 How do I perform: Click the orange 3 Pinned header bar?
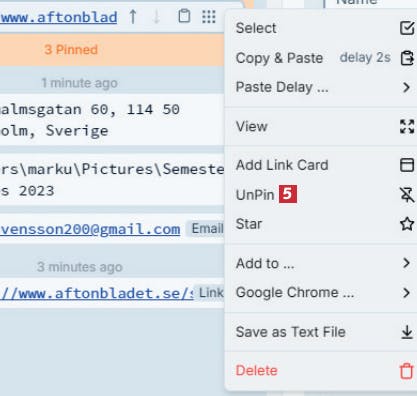(x=112, y=50)
